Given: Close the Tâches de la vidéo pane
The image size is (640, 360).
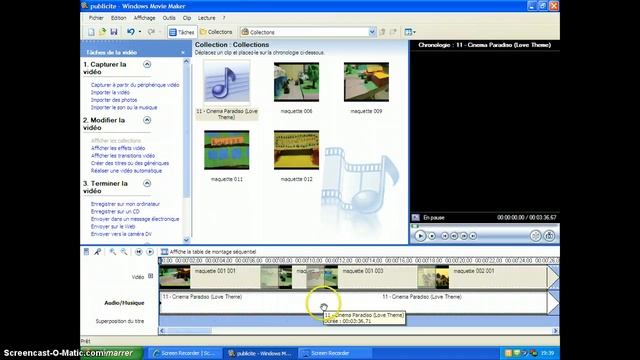Looking at the screenshot, I should point(182,53).
